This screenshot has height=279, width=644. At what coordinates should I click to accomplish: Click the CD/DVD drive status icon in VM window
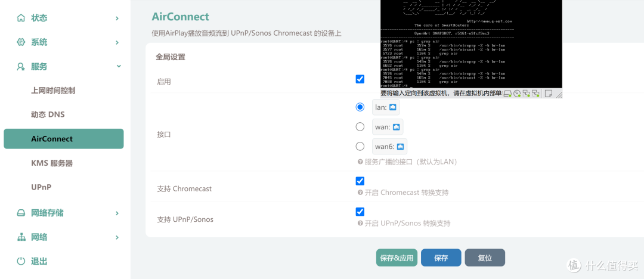click(517, 94)
